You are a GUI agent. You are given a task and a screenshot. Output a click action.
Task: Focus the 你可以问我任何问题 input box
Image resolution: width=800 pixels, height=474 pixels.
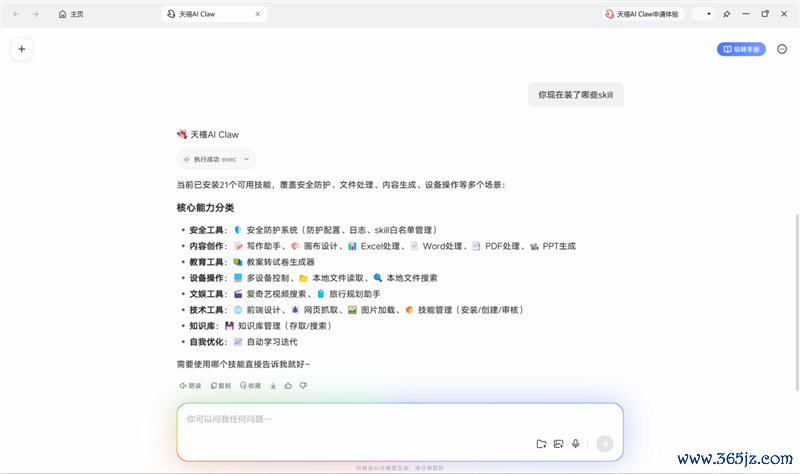400,432
